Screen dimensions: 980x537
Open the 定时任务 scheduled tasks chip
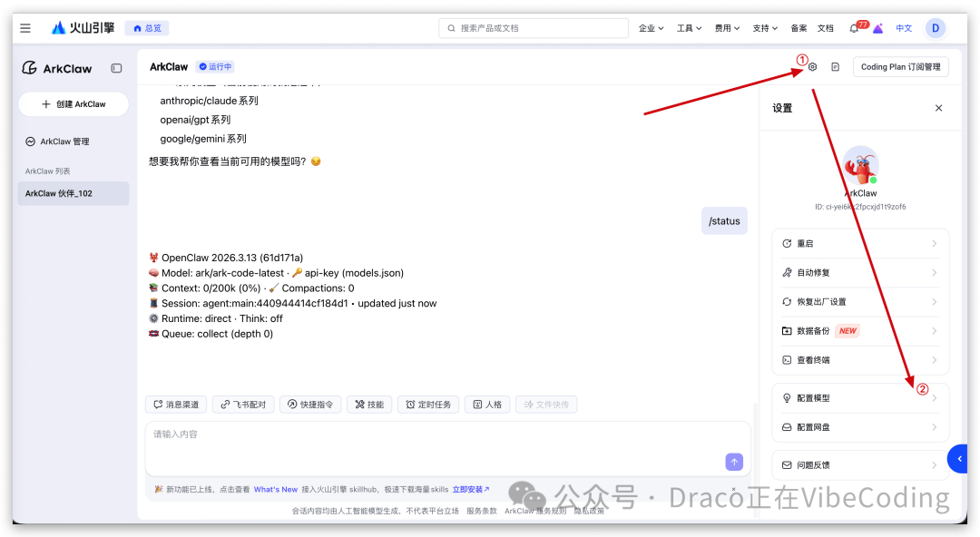click(427, 404)
